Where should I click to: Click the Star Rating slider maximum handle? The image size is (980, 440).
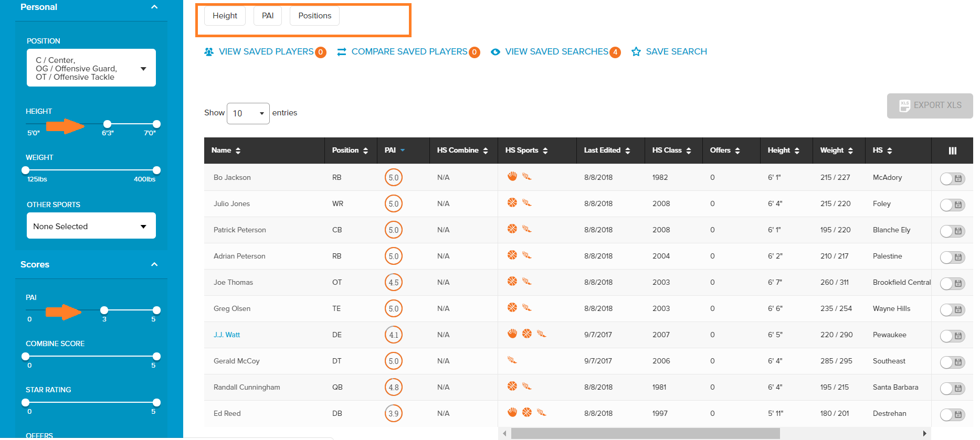(x=156, y=403)
